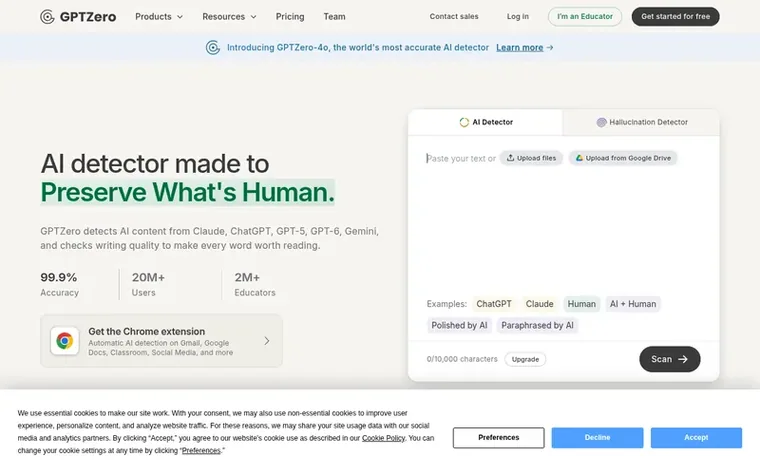760x475 pixels.
Task: Click the Log in link
Action: (518, 16)
